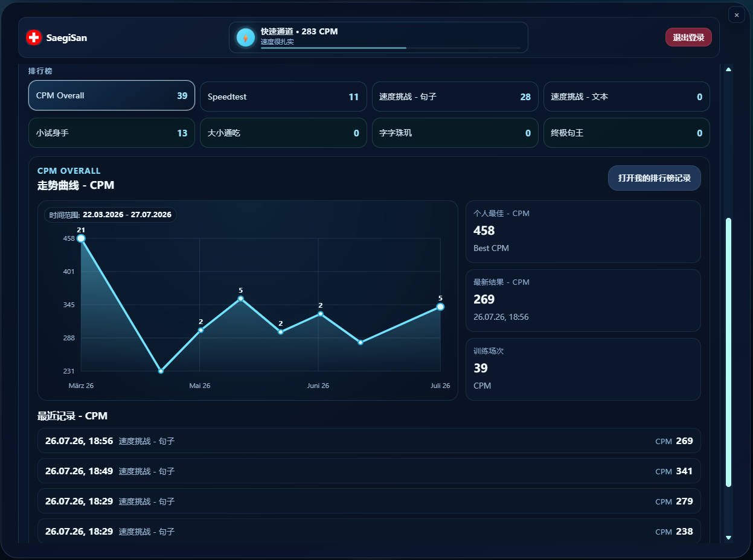Open the 18:29 record with CPM 279

click(x=369, y=501)
